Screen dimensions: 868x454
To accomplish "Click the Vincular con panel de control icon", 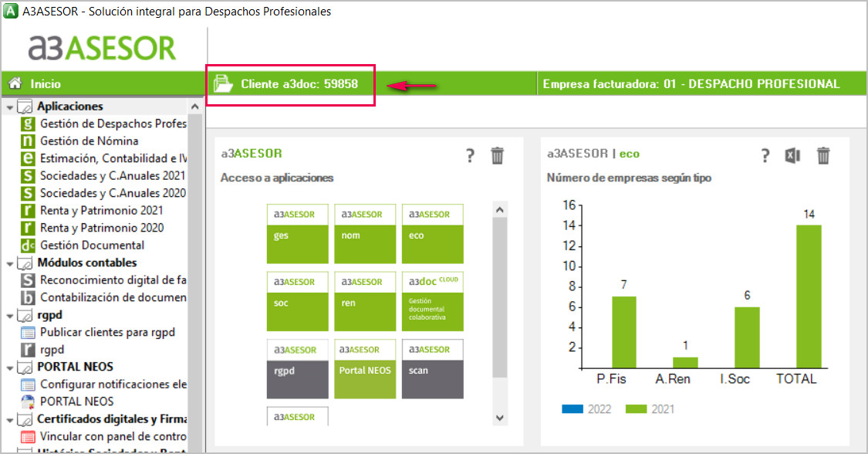I will [x=28, y=436].
